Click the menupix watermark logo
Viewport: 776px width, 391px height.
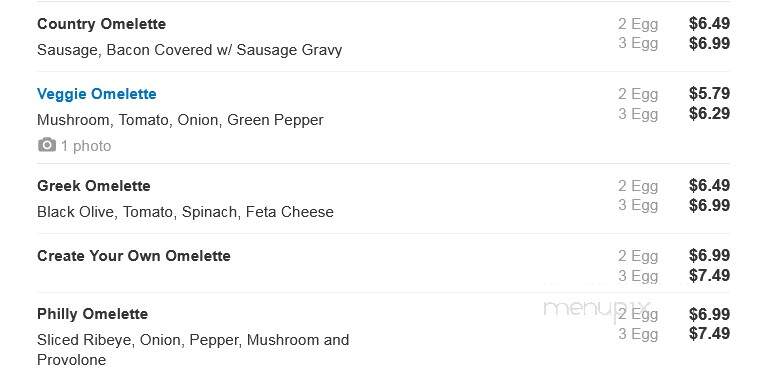[596, 310]
